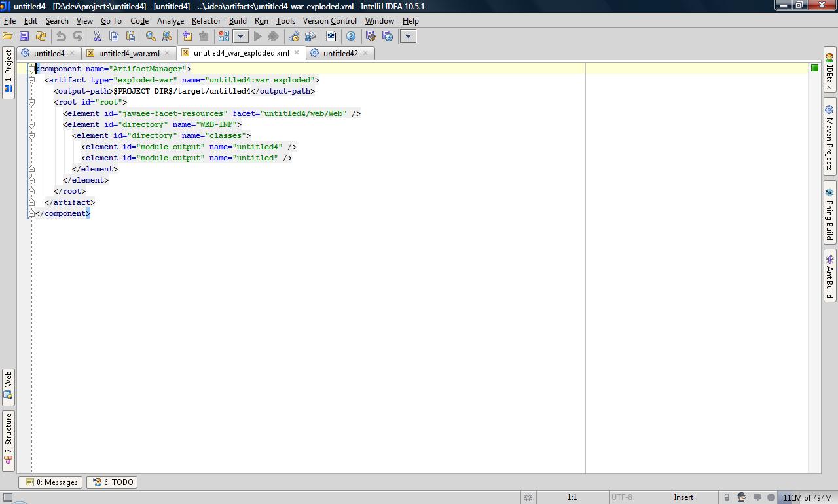The height and width of the screenshot is (504, 838).
Task: Close the untitled4_war_exploded.xml tab
Action: 297,53
